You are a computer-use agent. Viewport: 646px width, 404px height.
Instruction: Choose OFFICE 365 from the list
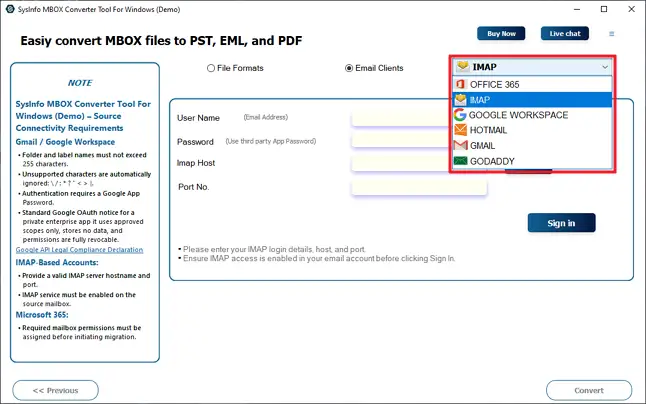click(x=532, y=84)
